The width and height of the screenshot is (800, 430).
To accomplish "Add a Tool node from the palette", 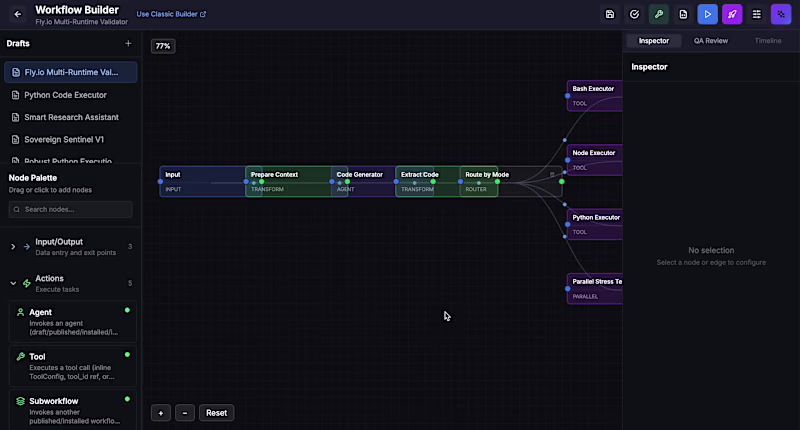I will coord(72,366).
